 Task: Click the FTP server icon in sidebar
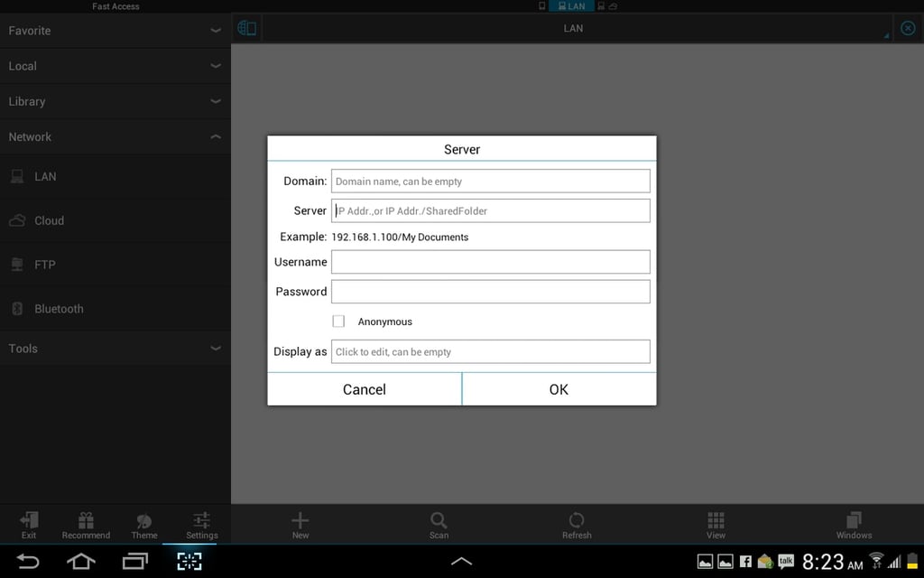(17, 265)
